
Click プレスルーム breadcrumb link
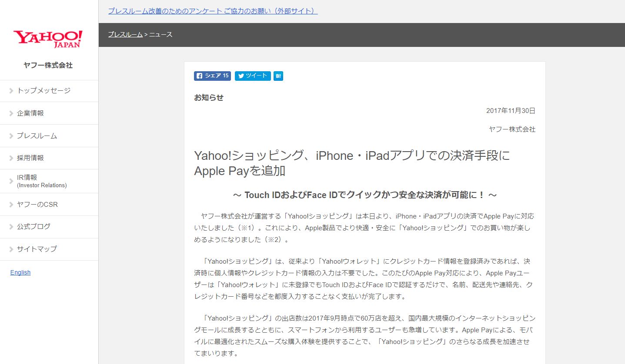(125, 34)
